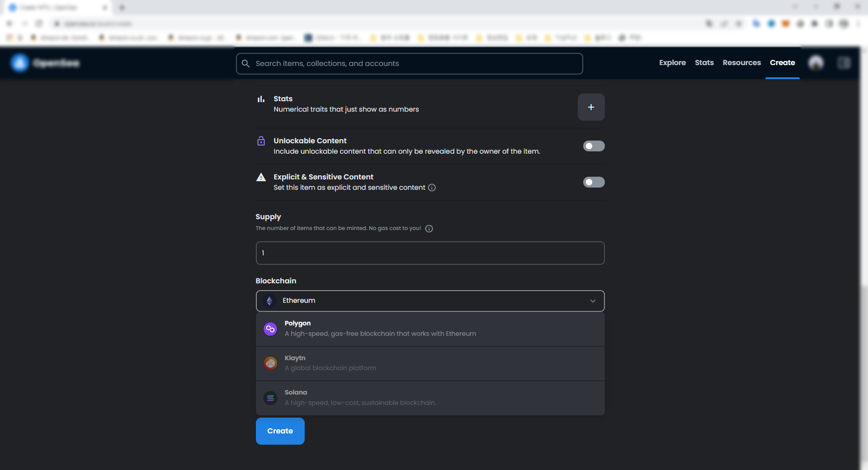Click the blue Create button
The width and height of the screenshot is (868, 470).
(280, 431)
